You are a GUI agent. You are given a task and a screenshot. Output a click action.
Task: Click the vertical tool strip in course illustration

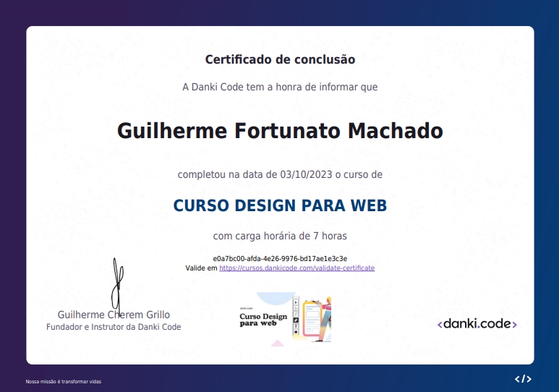click(x=295, y=318)
